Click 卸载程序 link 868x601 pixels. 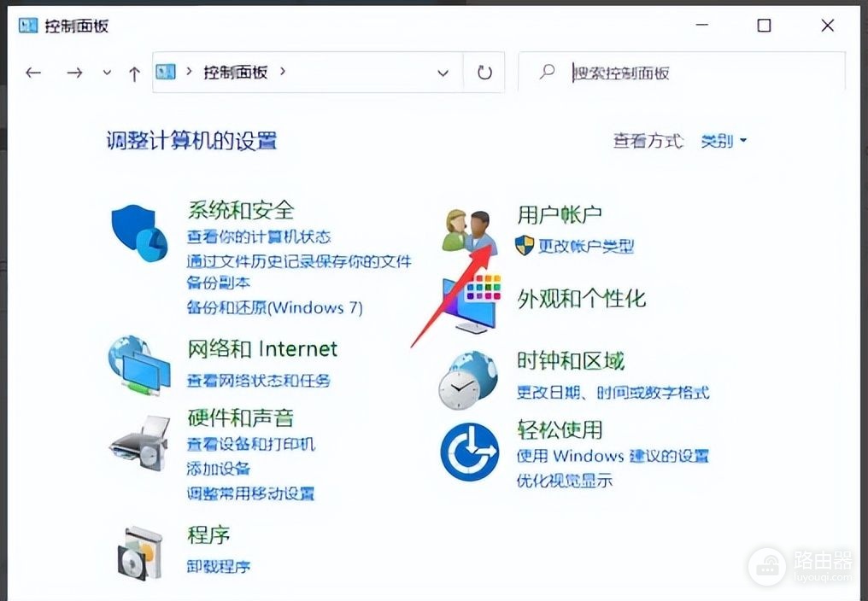[219, 567]
